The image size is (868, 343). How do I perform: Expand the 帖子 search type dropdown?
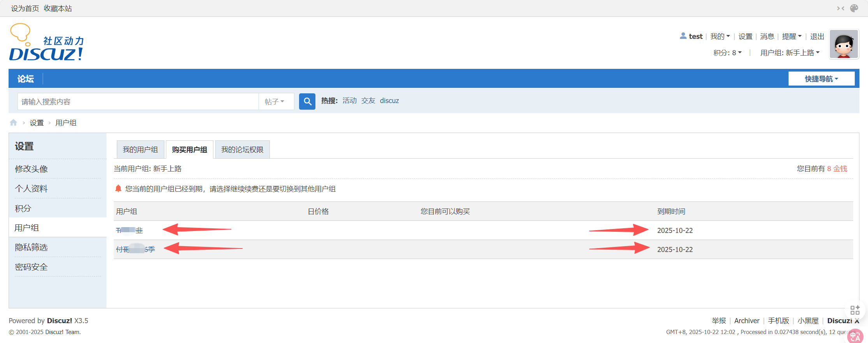pyautogui.click(x=275, y=101)
